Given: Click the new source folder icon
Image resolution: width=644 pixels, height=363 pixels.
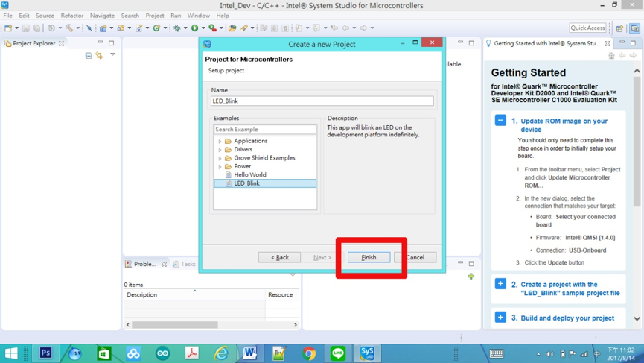Looking at the screenshot, I should [x=121, y=28].
